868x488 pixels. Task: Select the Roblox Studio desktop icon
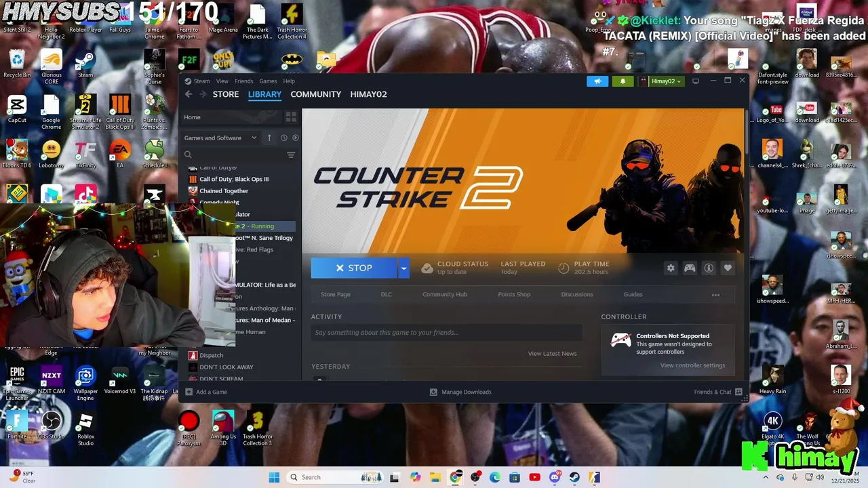click(x=85, y=428)
